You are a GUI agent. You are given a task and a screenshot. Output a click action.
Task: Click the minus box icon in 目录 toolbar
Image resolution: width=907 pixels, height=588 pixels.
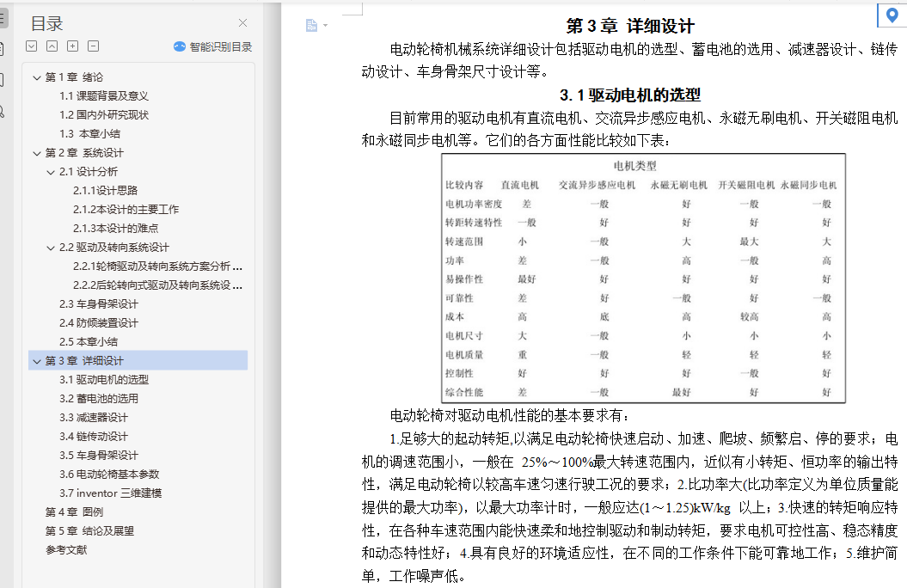pyautogui.click(x=93, y=46)
